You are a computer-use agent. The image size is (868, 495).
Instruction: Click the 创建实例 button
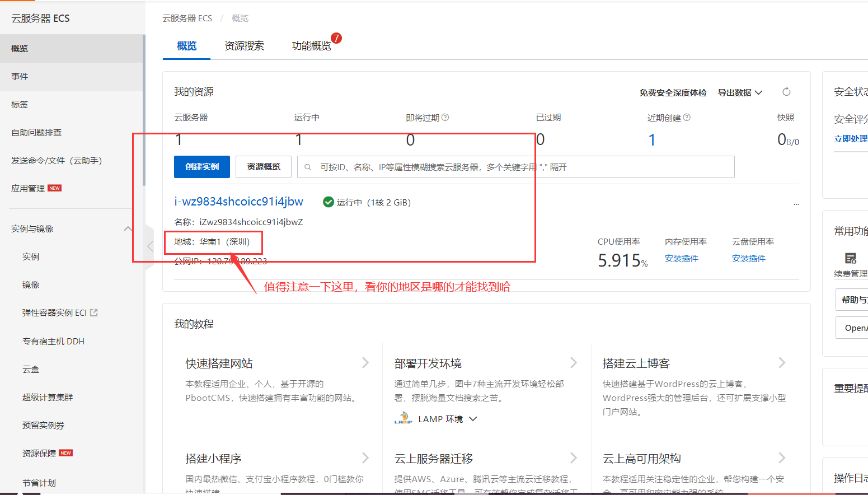tap(202, 167)
